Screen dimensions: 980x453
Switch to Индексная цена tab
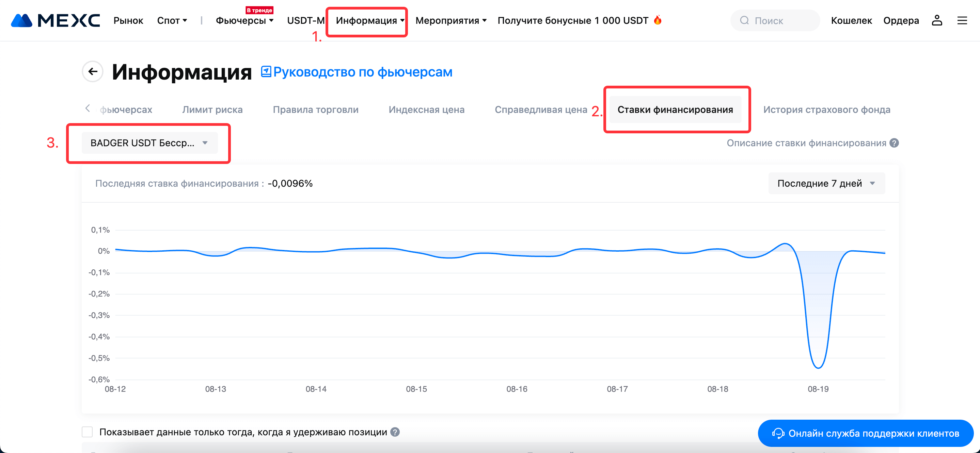point(426,110)
